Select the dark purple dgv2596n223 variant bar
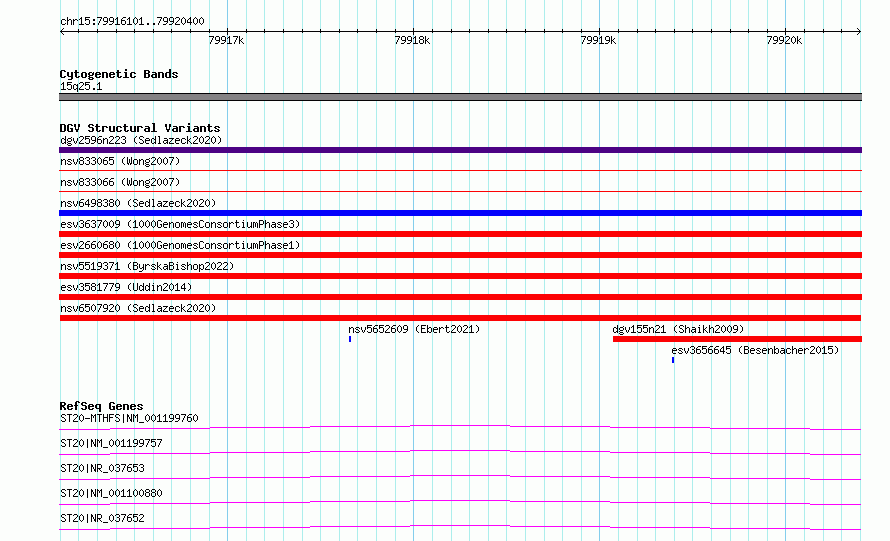The height and width of the screenshot is (541, 890). [x=460, y=150]
